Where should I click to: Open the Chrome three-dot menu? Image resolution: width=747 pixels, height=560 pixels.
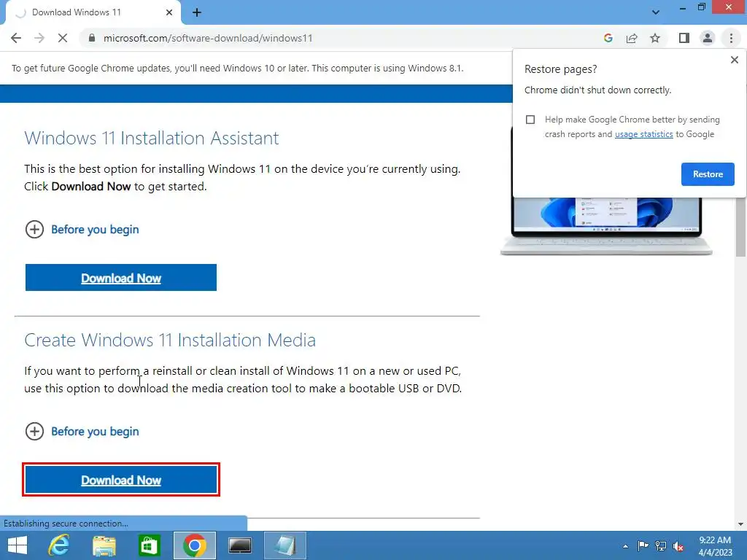click(x=731, y=38)
